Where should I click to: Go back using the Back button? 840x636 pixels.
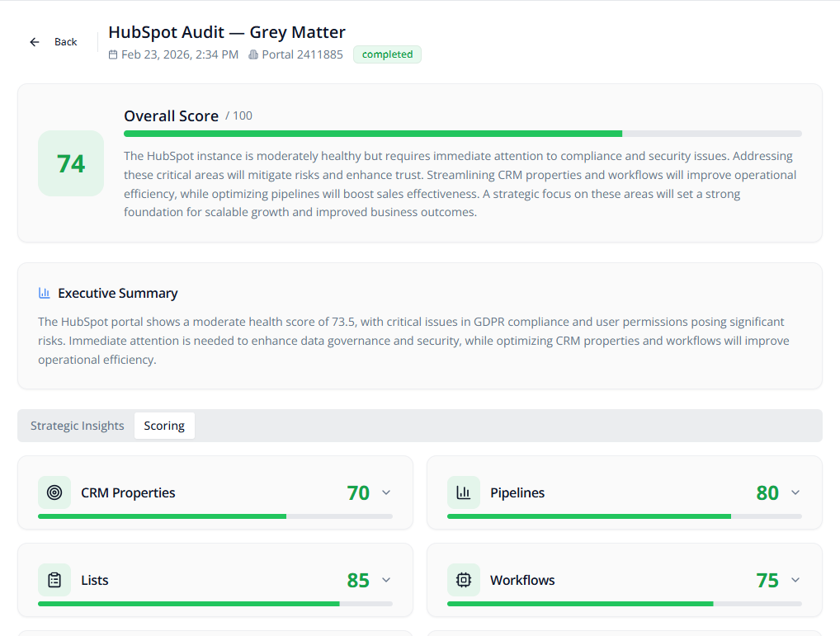point(65,42)
